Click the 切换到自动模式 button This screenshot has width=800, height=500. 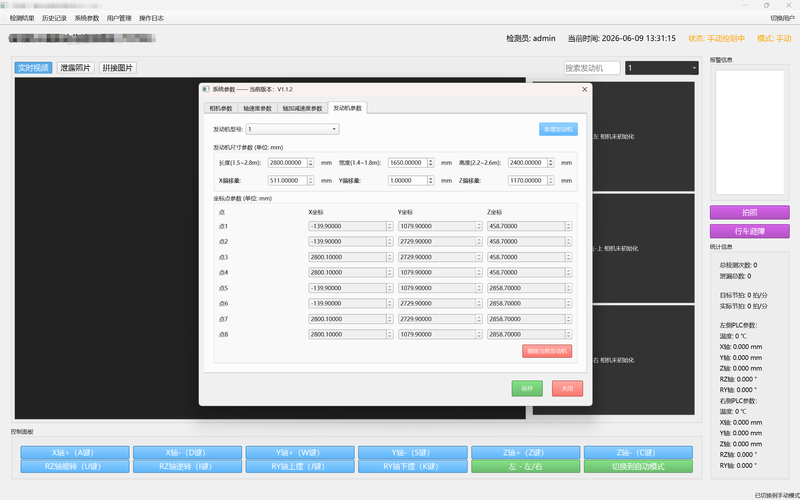pos(638,466)
